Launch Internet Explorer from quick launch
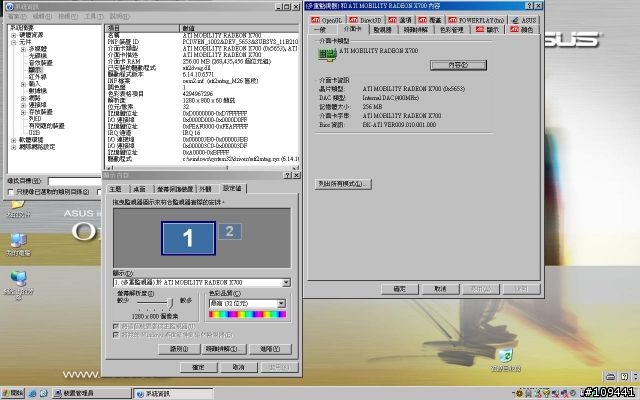The height and width of the screenshot is (400, 640). coord(32,393)
